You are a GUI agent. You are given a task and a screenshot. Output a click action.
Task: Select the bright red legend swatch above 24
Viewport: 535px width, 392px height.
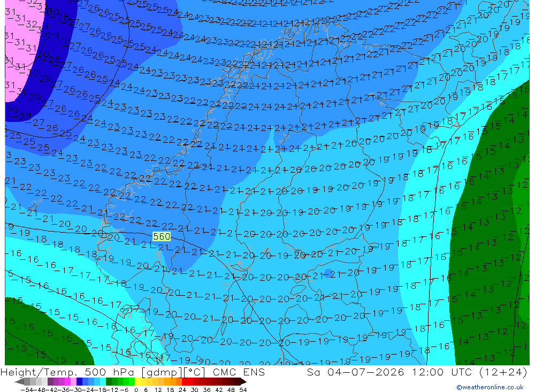coord(185,381)
